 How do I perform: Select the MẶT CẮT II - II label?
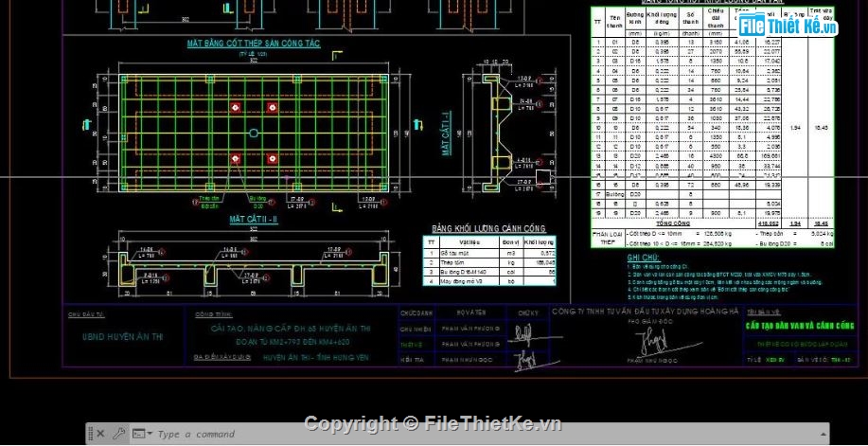(254, 220)
